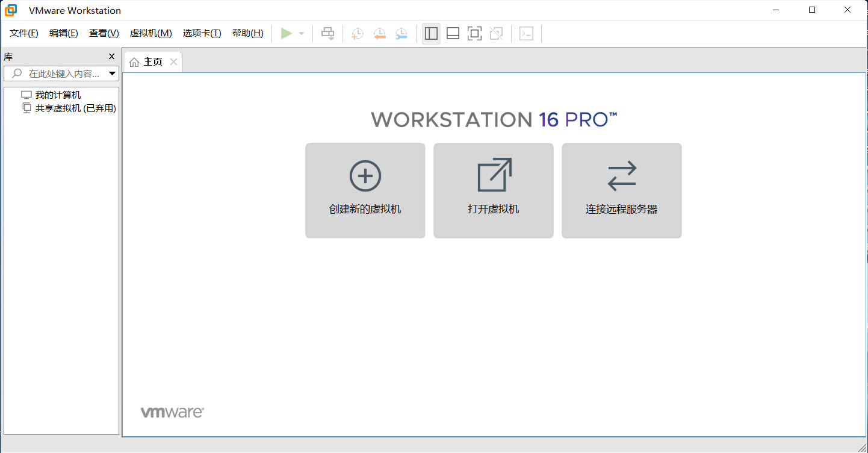Open the 文件(F) menu

(24, 33)
